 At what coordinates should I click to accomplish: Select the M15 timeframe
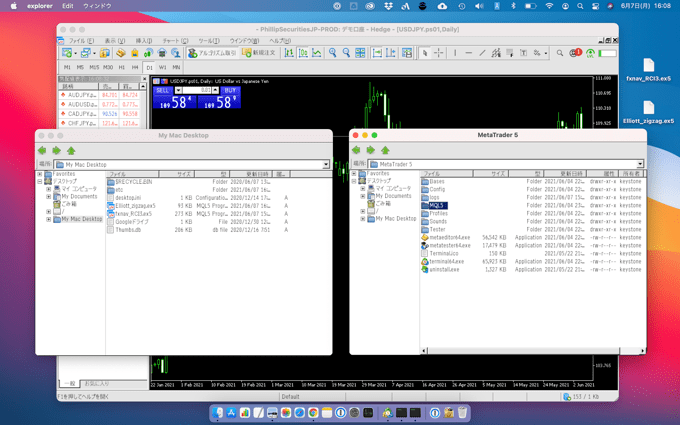coord(94,67)
